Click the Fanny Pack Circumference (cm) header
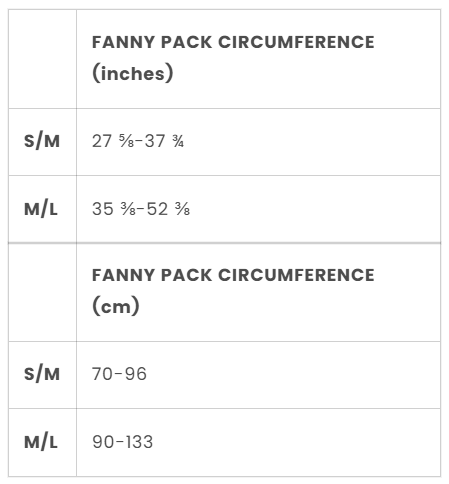The width and height of the screenshot is (449, 484). (233, 291)
